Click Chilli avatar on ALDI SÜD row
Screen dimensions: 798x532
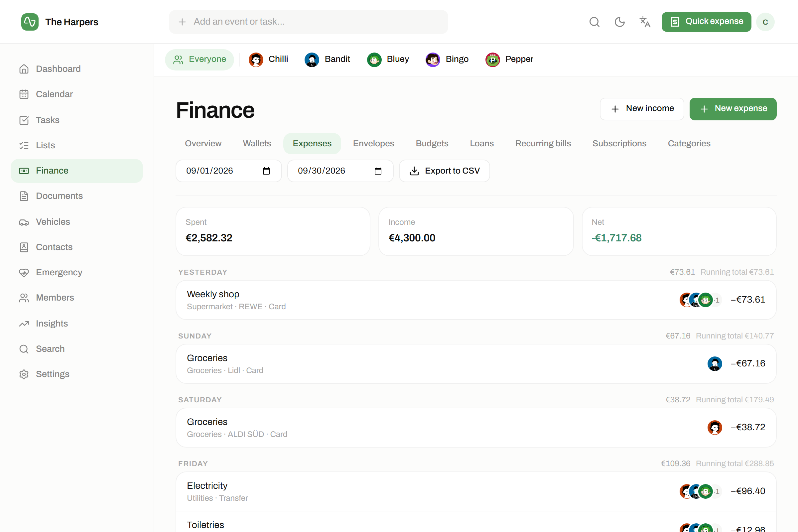click(x=715, y=428)
